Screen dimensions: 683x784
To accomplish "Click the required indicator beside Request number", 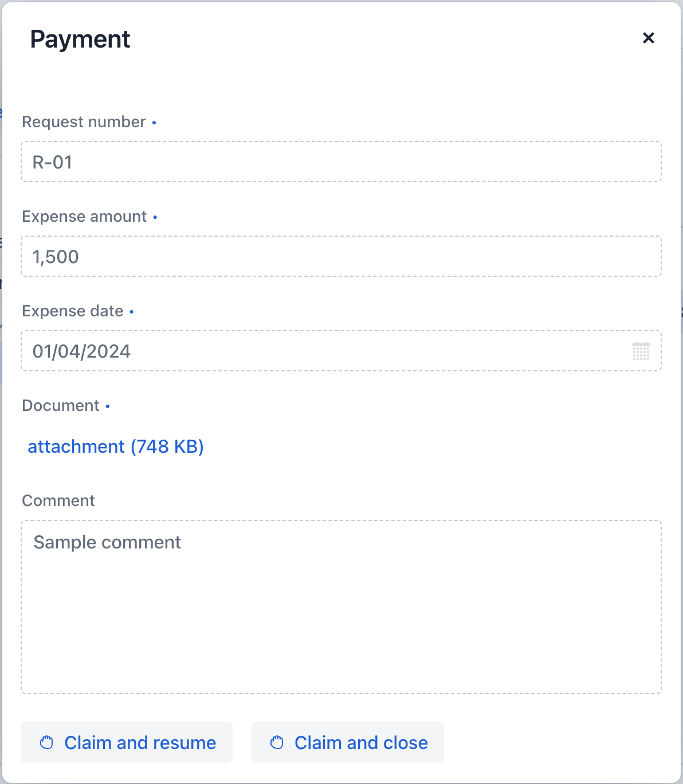I will click(154, 123).
